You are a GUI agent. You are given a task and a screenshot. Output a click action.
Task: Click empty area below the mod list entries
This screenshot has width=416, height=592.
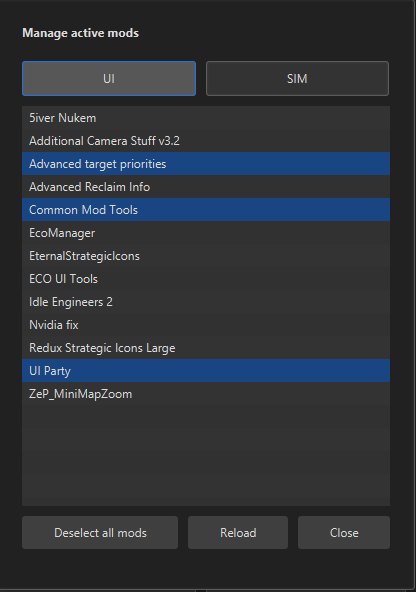click(206, 456)
